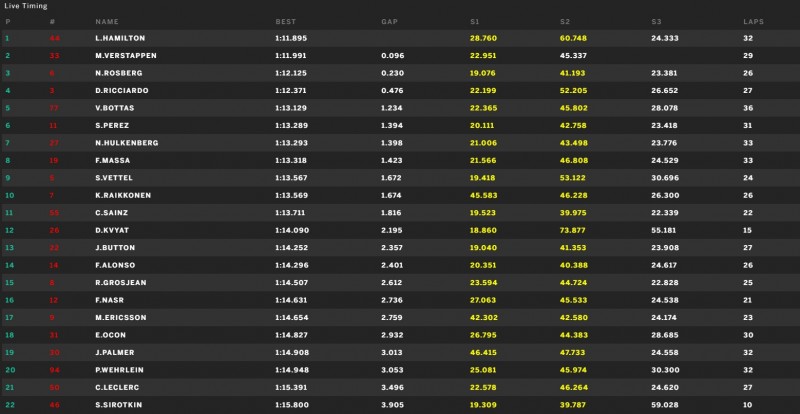Viewport: 800px width, 414px height.
Task: Click the S3 column header
Action: click(x=656, y=22)
